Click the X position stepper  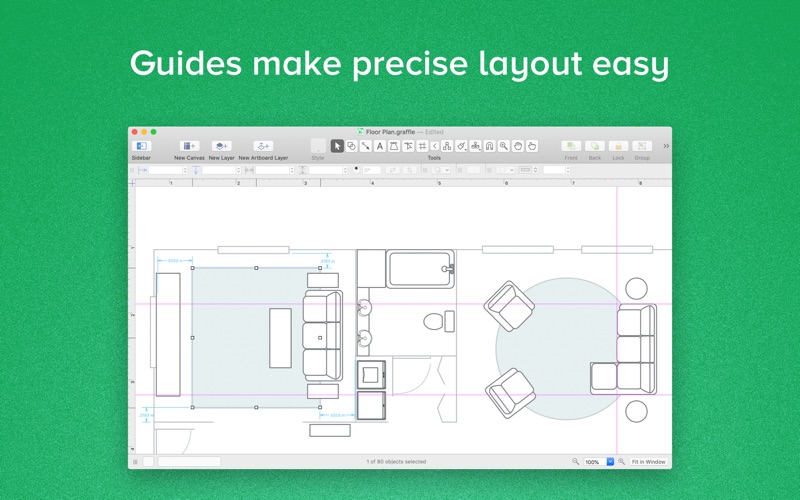(185, 170)
